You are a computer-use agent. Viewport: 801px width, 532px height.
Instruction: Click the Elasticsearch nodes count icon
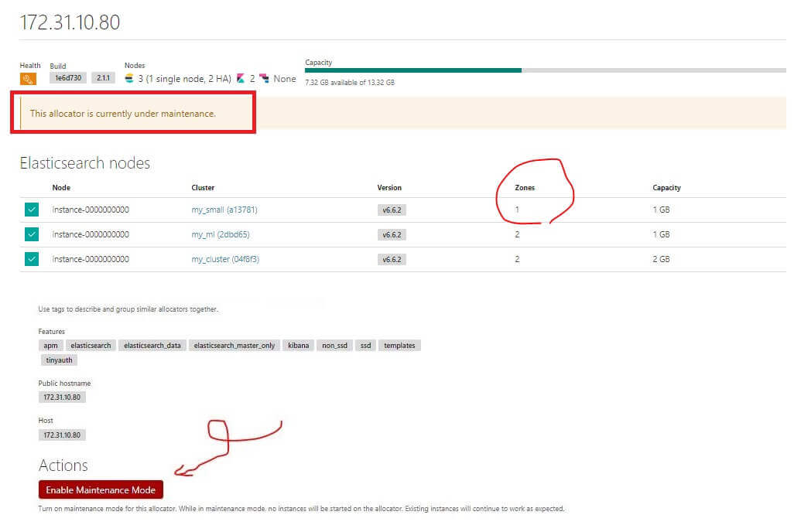point(129,79)
